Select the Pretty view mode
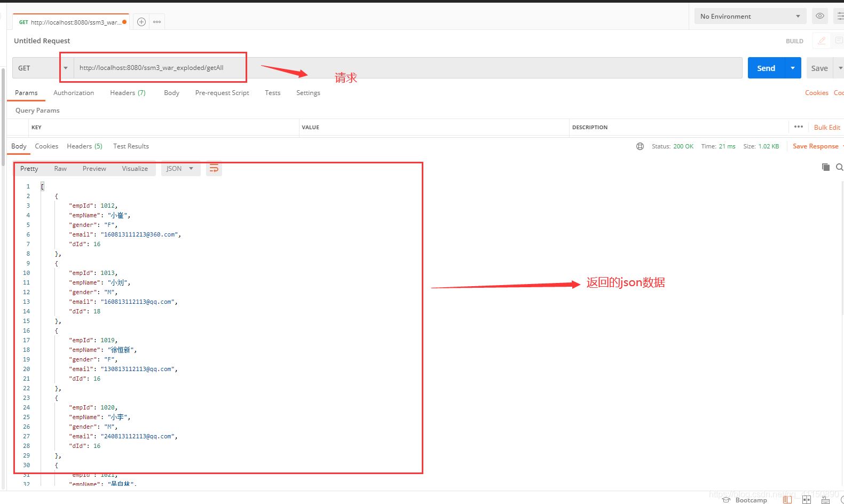Image resolution: width=844 pixels, height=504 pixels. pos(29,169)
